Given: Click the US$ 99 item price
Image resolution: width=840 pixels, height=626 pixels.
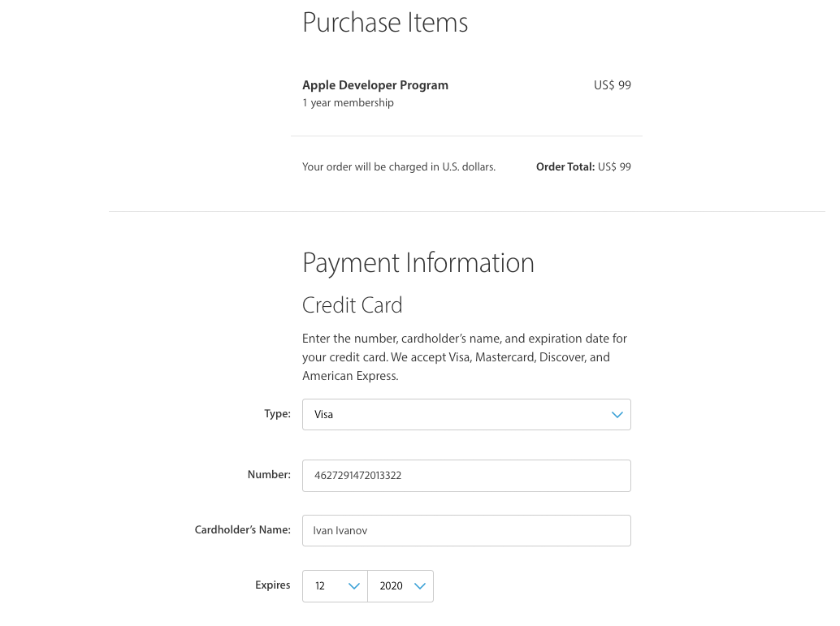Looking at the screenshot, I should (x=612, y=85).
